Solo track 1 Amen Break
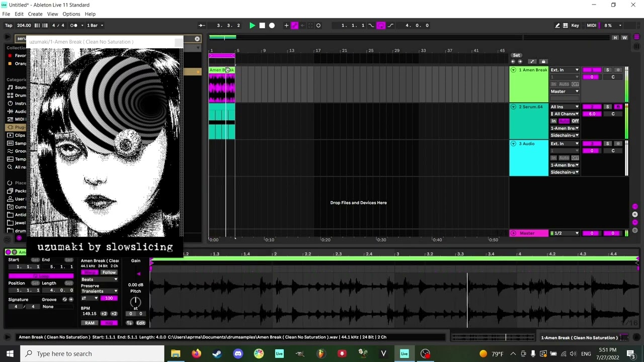The height and width of the screenshot is (362, 644). point(607,70)
